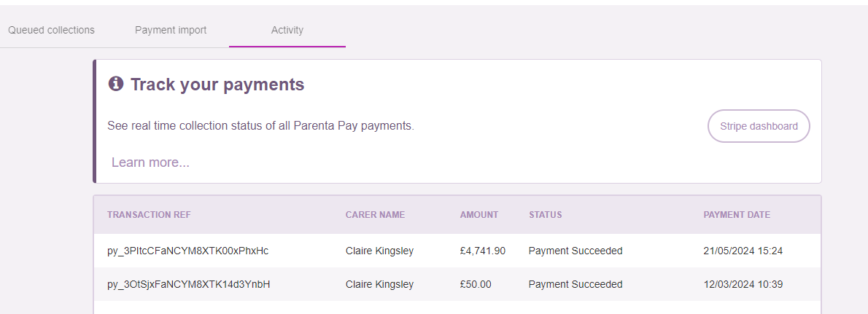
Task: Switch to the Queued collections tab
Action: 51,30
